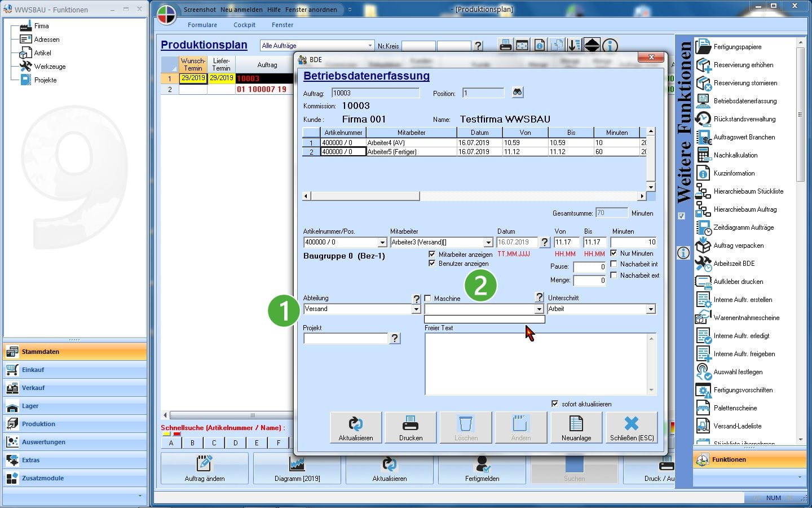The image size is (812, 508).
Task: Open Fertigungspapiere from the Weitere Funktionen list
Action: [x=737, y=47]
